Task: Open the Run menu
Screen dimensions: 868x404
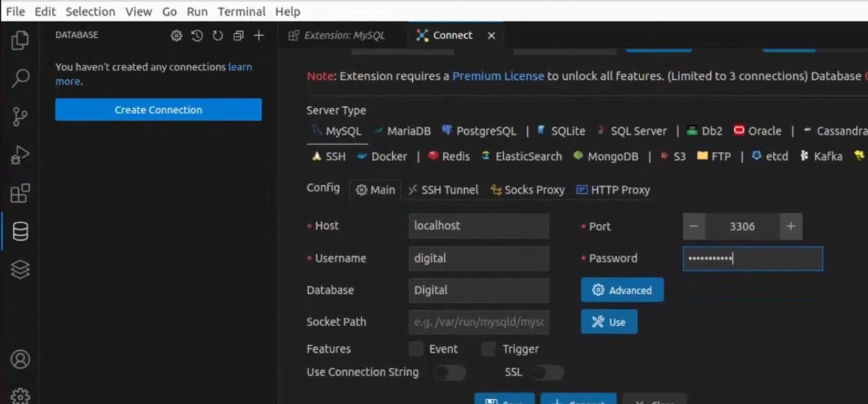Action: click(x=197, y=11)
